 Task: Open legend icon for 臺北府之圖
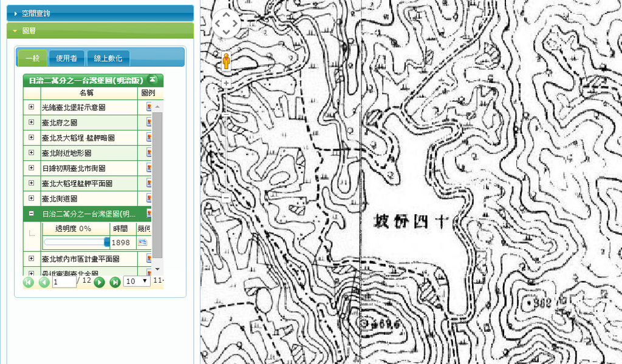[149, 123]
